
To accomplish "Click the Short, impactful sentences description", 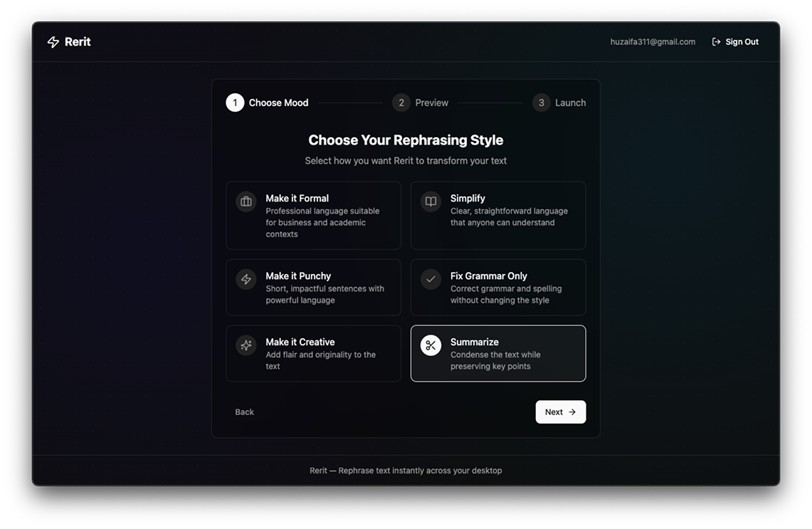I will pos(325,294).
